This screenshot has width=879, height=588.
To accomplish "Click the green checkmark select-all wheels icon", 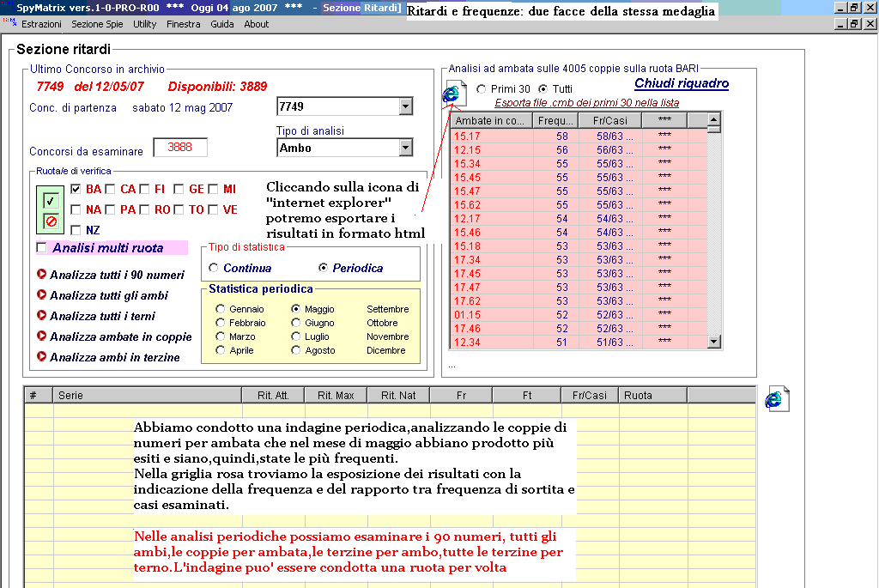I will 51,200.
